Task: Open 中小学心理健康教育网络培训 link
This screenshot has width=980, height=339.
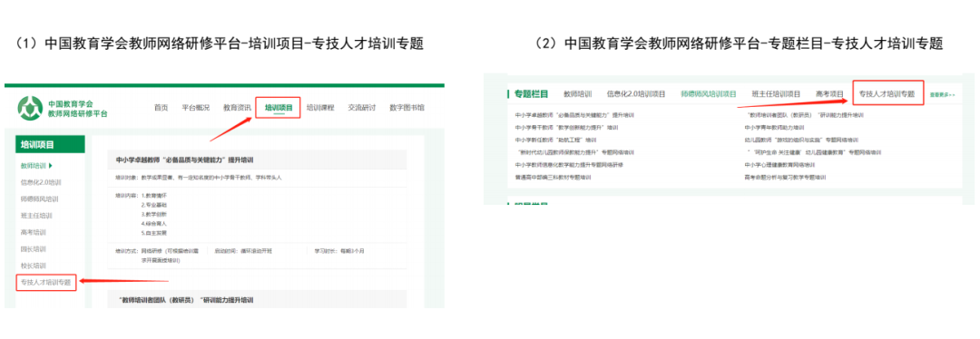Action: (x=779, y=165)
